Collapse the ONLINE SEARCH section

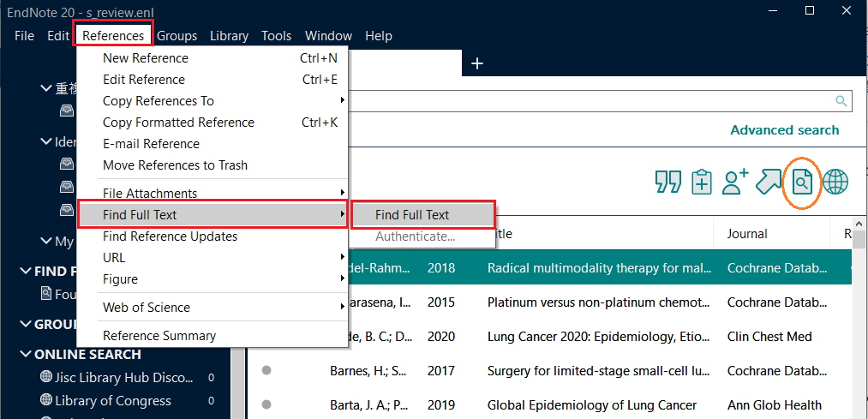[26, 354]
